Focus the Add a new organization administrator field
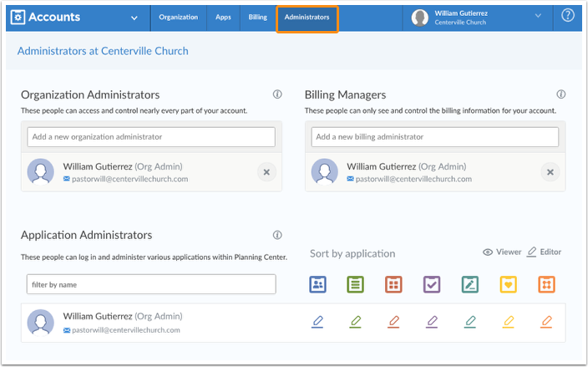Image resolution: width=588 pixels, height=367 pixels. point(151,137)
